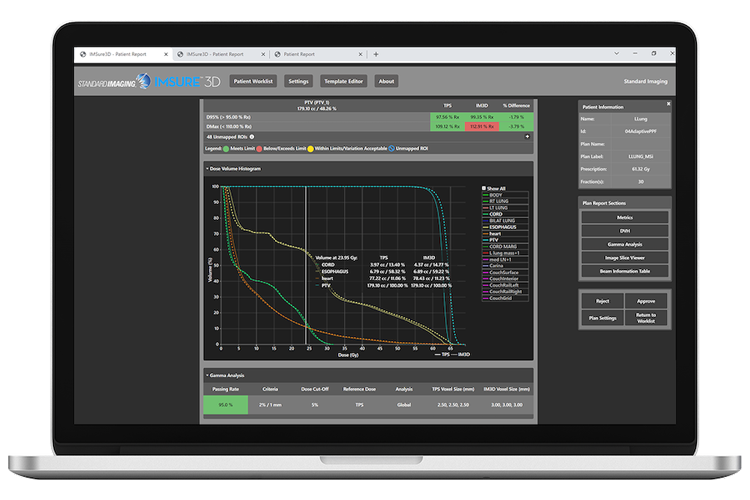Screen dimensions: 750x500
Task: Jump to Image Slice Viewer section
Action: coord(625,258)
